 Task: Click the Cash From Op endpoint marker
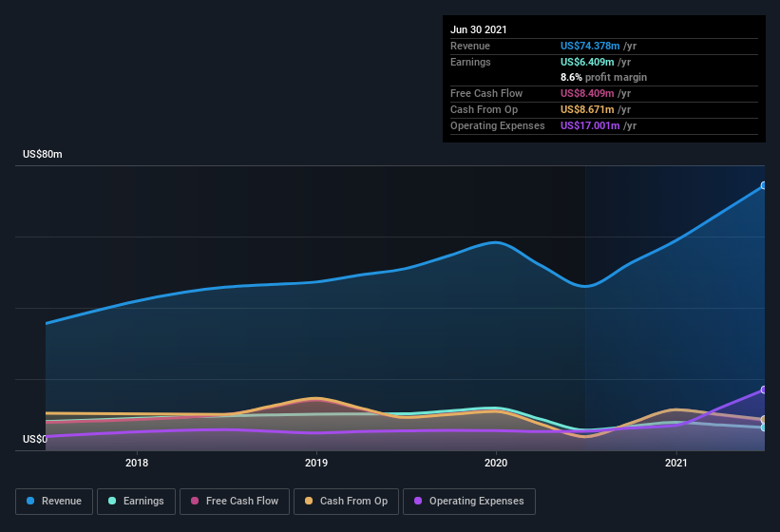[764, 420]
